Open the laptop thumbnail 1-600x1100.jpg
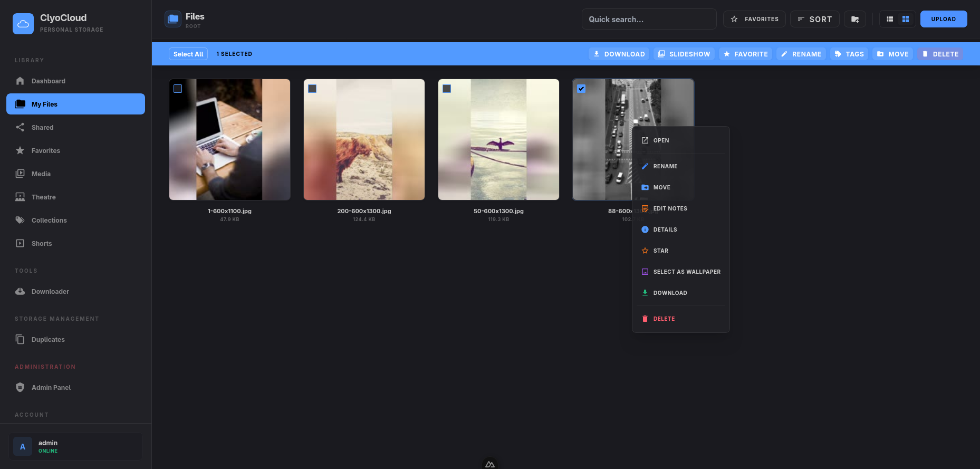 pos(229,139)
